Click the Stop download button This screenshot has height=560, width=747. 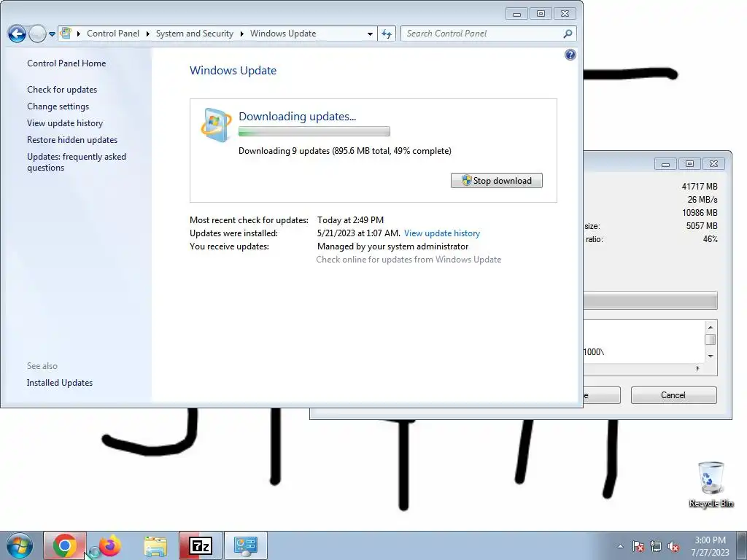click(496, 181)
